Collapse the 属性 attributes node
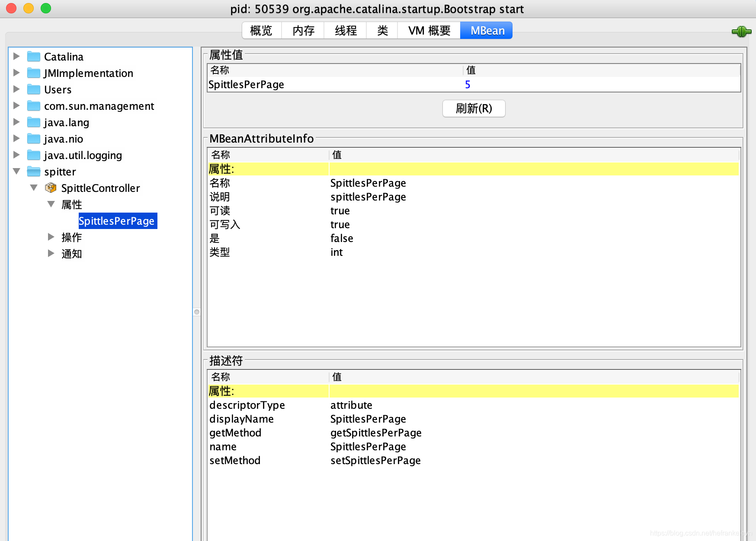The width and height of the screenshot is (756, 541). tap(51, 204)
